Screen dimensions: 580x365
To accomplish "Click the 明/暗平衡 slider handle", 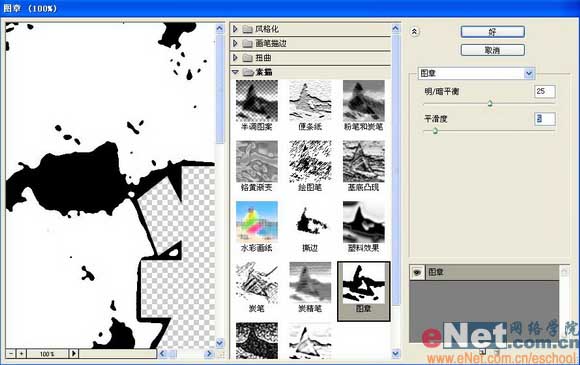I will [x=490, y=103].
